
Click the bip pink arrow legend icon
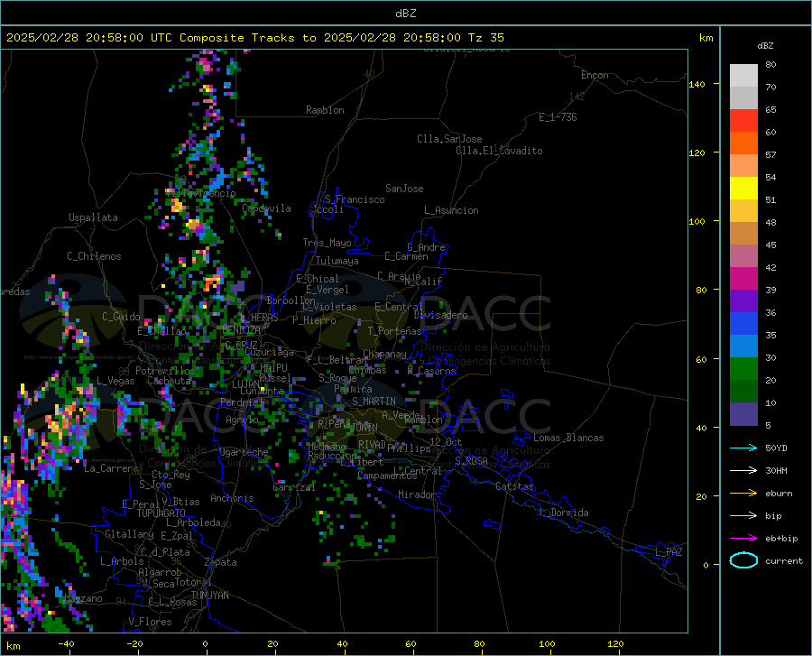tap(743, 516)
